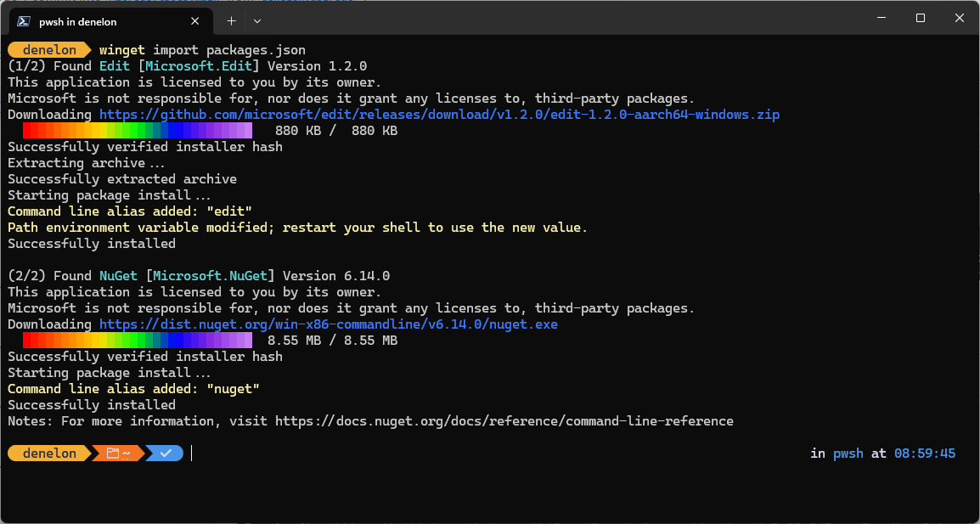
Task: Select the Microsoft.Edit package name text
Action: [198, 65]
